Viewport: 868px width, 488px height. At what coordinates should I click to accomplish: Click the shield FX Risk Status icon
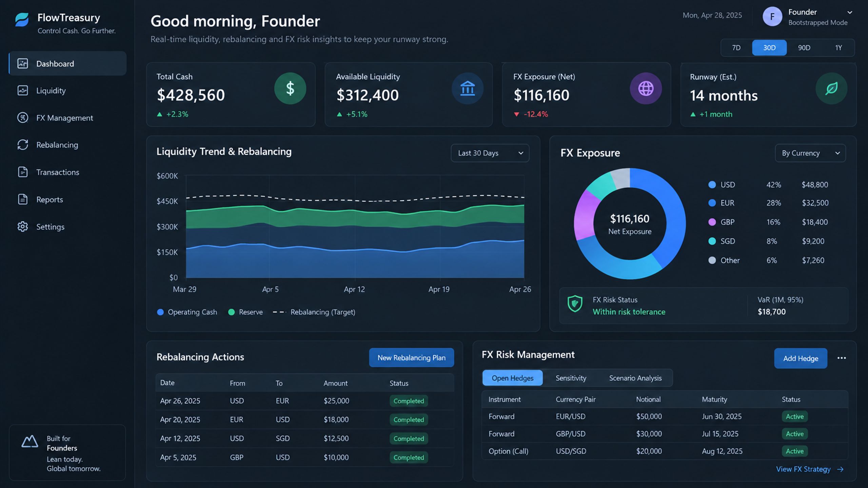click(575, 304)
